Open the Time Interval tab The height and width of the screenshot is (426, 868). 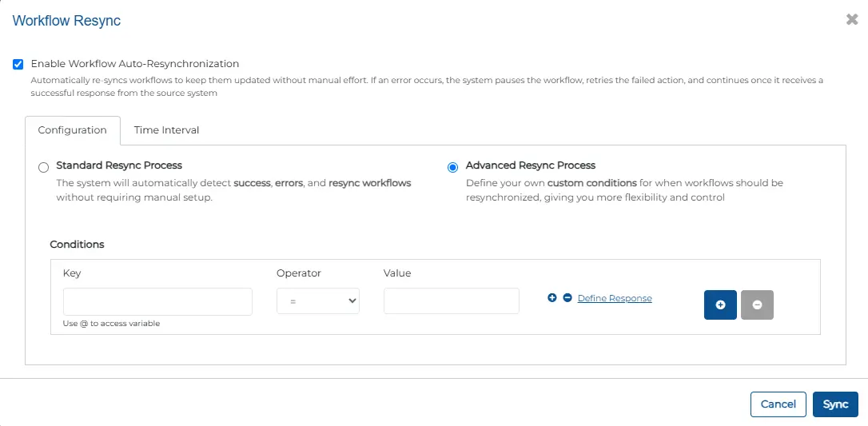166,130
